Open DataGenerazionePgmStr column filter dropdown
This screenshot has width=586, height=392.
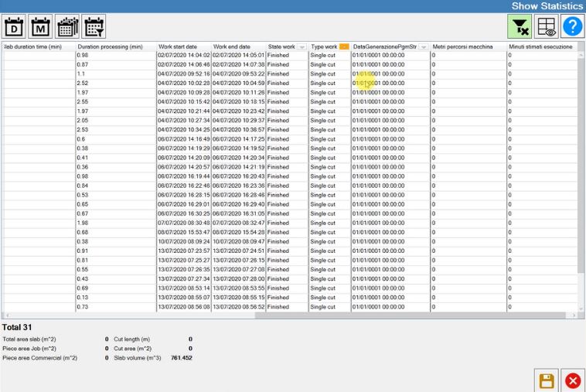(x=424, y=46)
